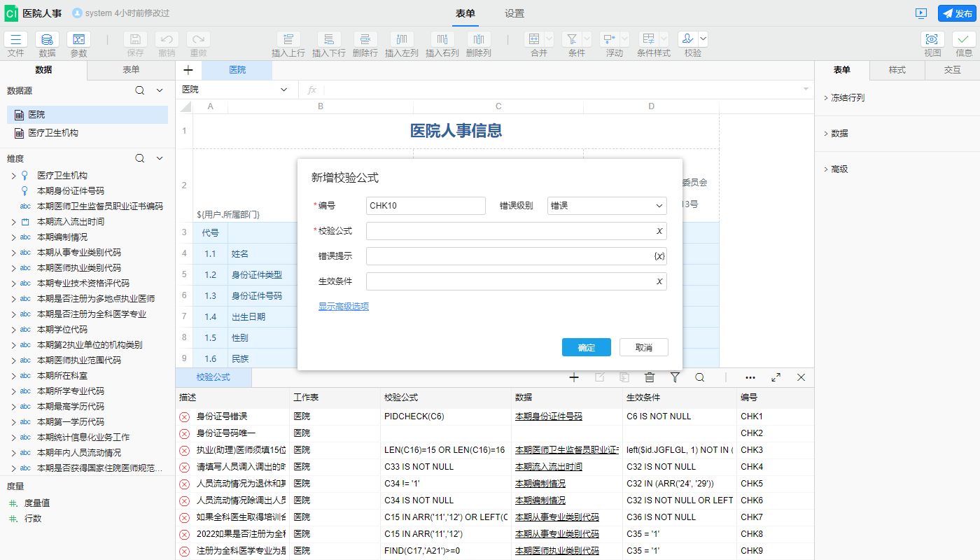Add a new validation formula with the plus icon
The width and height of the screenshot is (980, 560).
click(x=574, y=377)
